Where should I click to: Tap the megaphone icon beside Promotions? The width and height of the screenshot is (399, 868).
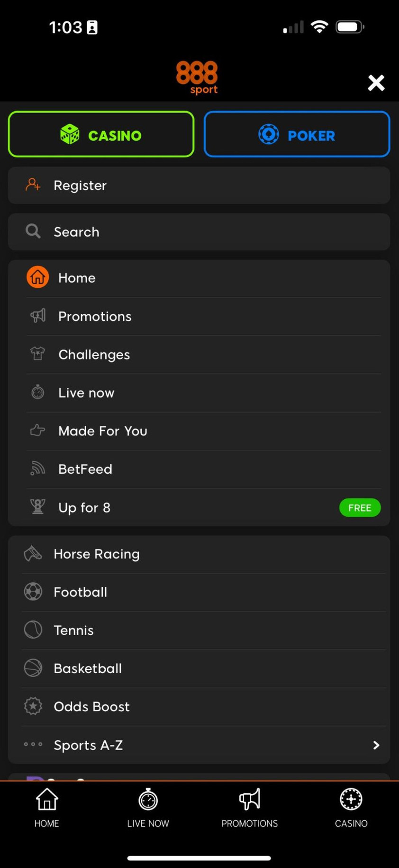point(38,316)
